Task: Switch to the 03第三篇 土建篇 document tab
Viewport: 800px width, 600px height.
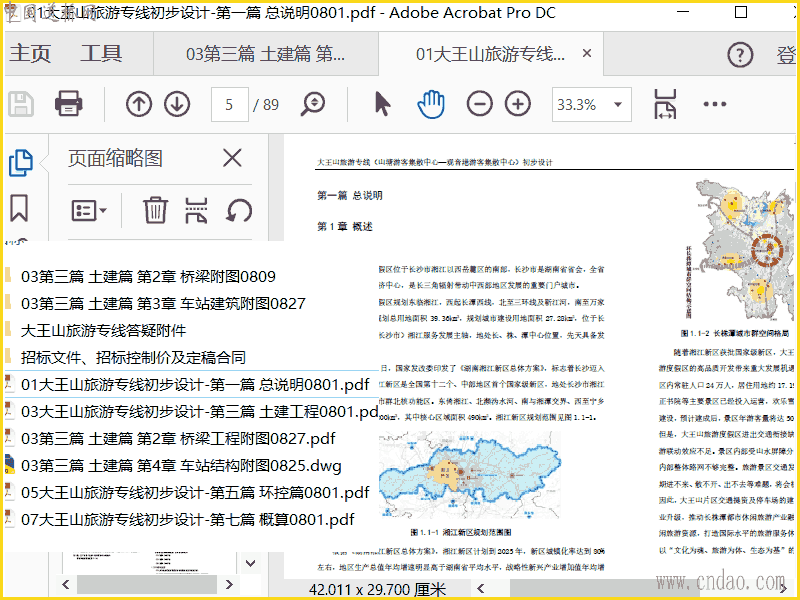Action: 266,54
